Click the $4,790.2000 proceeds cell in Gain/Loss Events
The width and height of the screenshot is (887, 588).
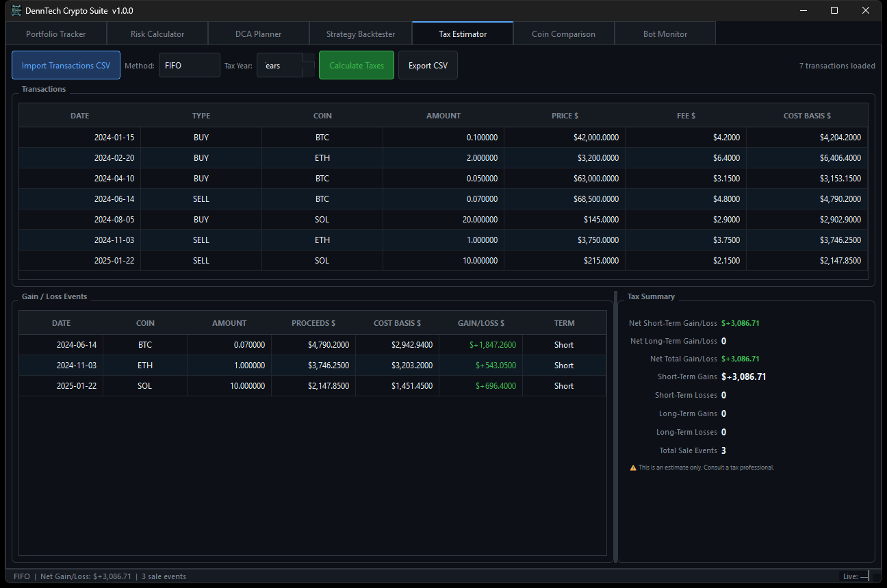coord(313,345)
